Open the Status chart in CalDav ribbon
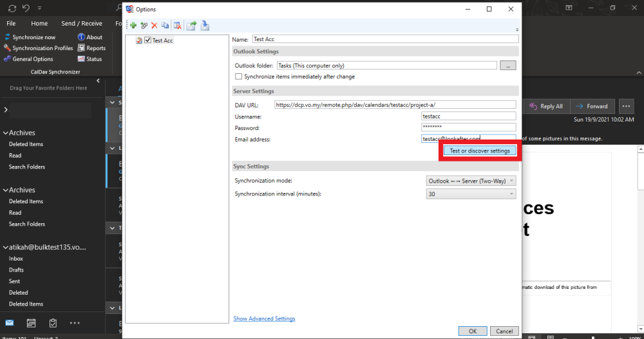 point(90,59)
